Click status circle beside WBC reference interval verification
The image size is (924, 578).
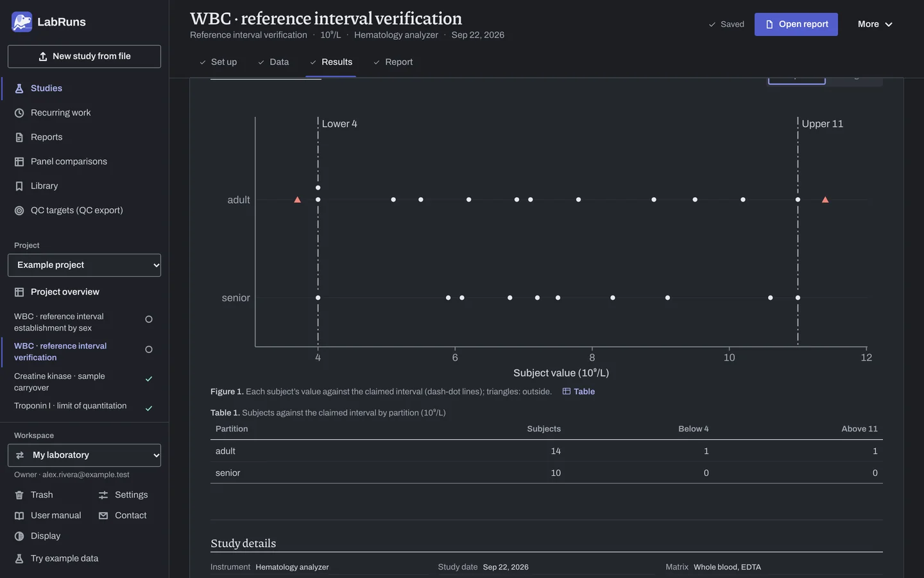coord(149,349)
